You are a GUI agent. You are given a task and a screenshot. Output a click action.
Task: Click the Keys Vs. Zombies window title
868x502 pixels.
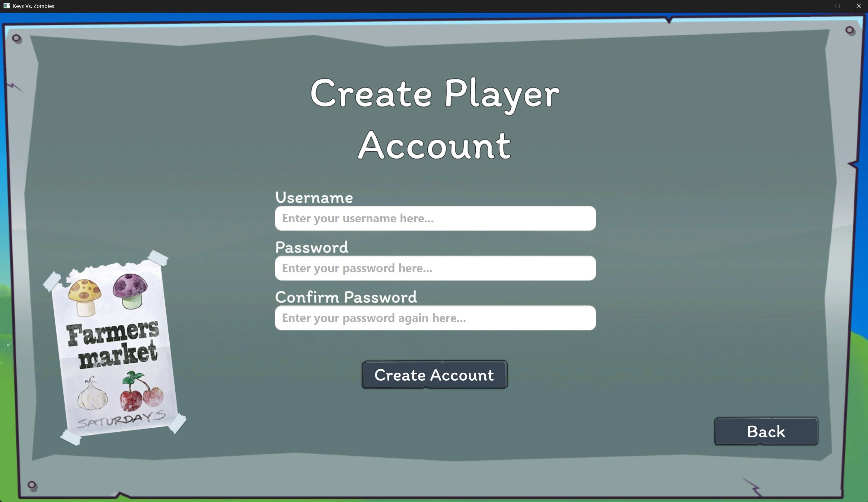[x=34, y=5]
